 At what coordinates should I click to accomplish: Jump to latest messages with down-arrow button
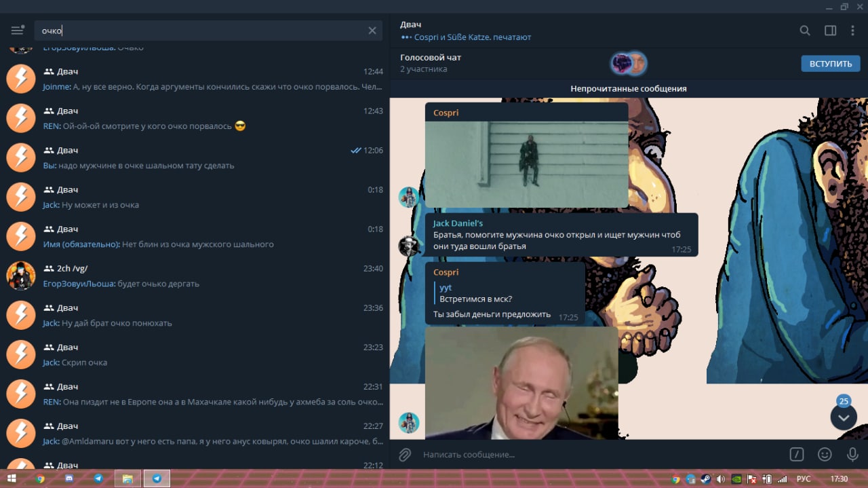pyautogui.click(x=844, y=417)
